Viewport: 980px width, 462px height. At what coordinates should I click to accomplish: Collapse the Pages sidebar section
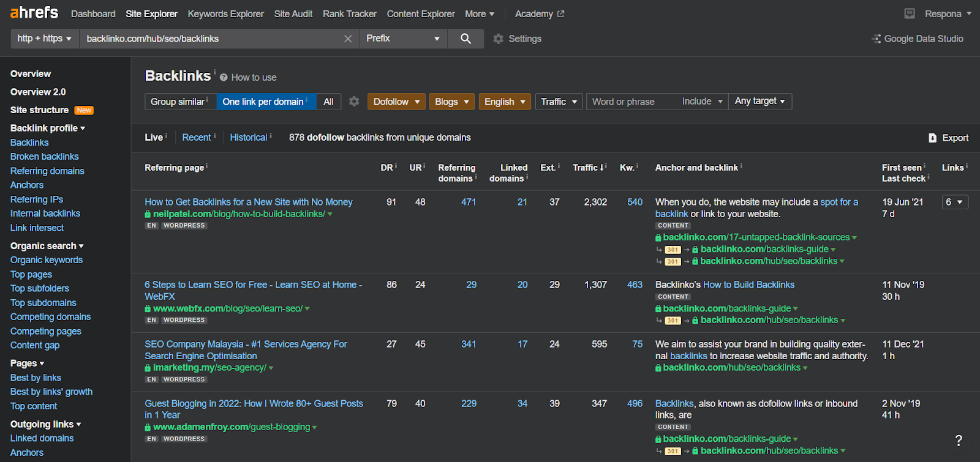point(28,363)
